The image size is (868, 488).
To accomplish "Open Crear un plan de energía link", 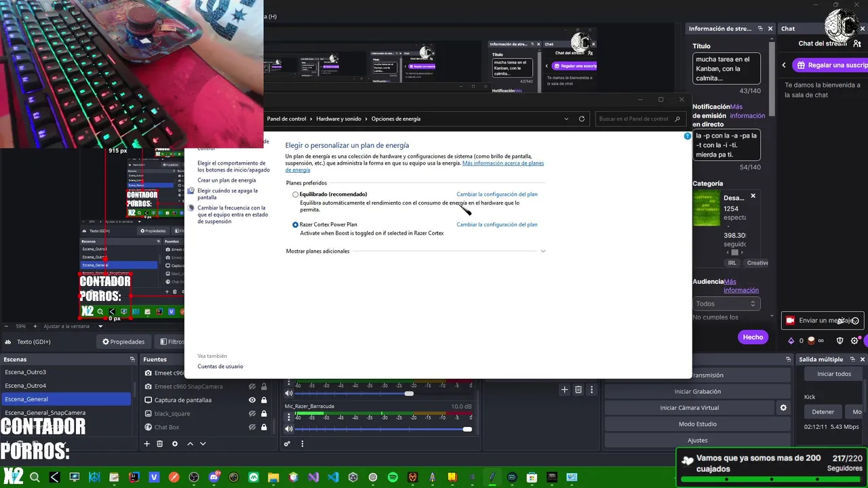I will (x=226, y=180).
